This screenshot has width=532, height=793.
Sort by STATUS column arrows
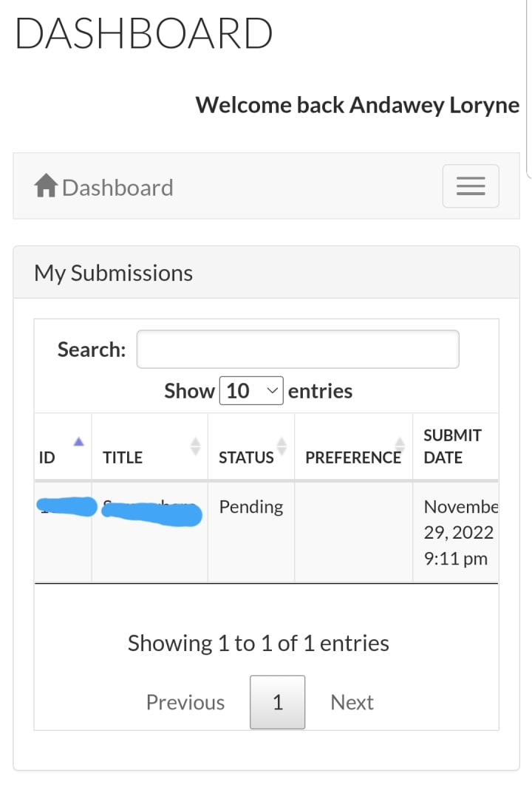281,446
